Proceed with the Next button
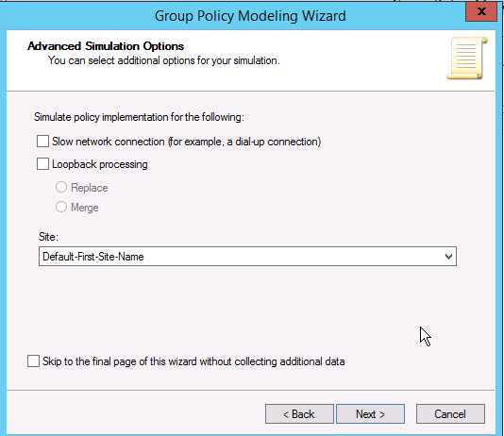 (370, 414)
